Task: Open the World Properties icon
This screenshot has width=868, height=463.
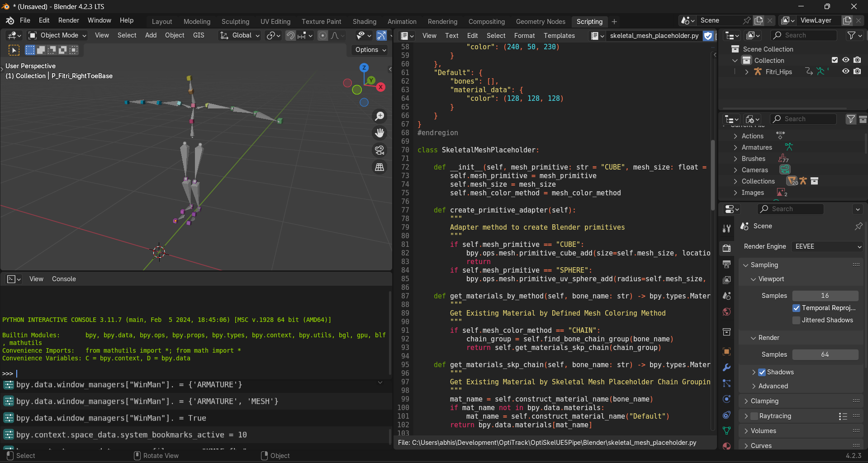Action: (x=726, y=312)
